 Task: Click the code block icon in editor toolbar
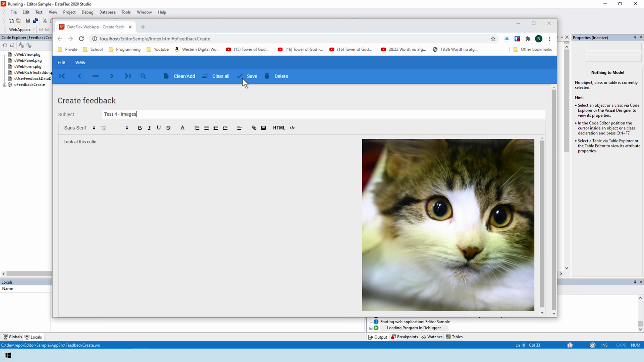click(x=292, y=128)
